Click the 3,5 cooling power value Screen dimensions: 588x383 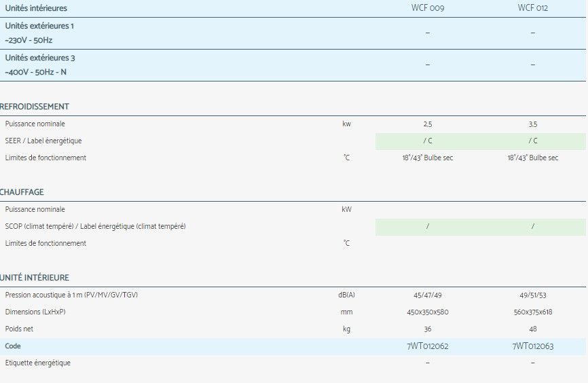click(532, 124)
